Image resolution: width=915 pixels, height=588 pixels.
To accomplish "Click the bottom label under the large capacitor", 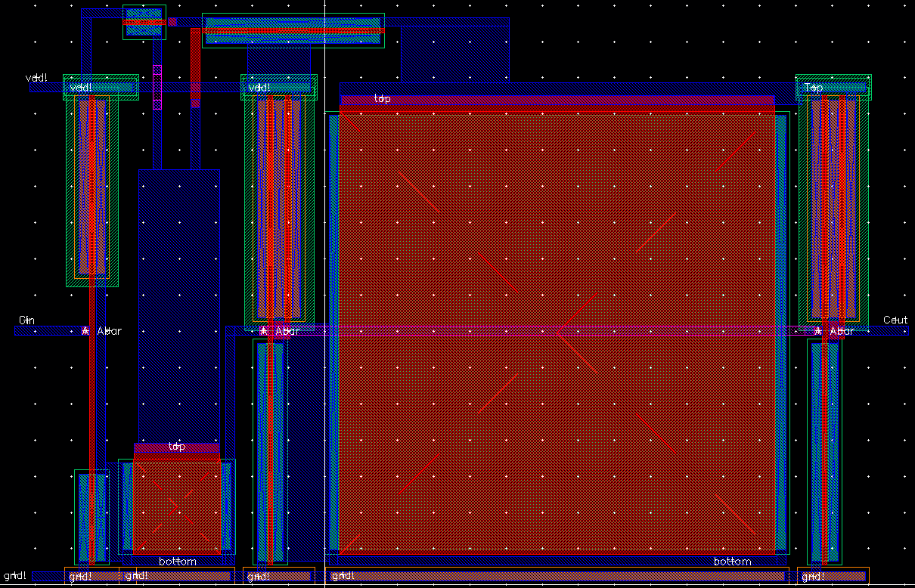I will pyautogui.click(x=733, y=562).
